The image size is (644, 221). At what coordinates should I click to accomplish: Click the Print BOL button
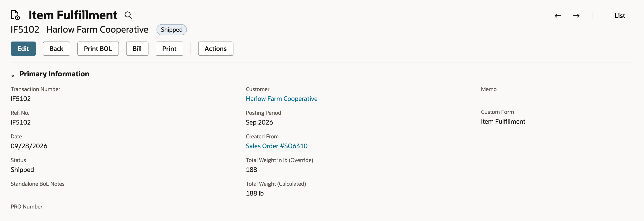pos(98,49)
